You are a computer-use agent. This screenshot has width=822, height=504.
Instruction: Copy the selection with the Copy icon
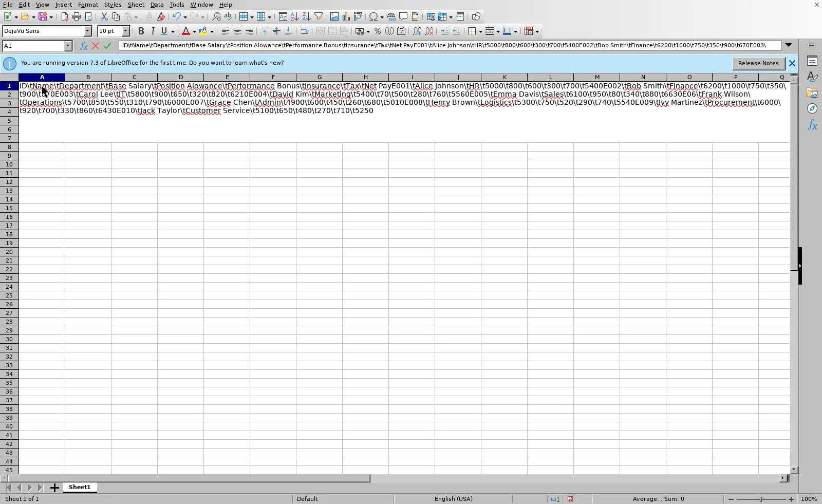pos(116,16)
